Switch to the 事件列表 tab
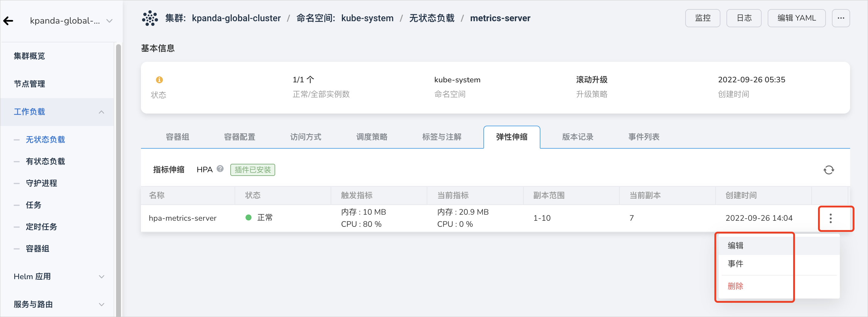This screenshot has height=317, width=868. coord(644,137)
